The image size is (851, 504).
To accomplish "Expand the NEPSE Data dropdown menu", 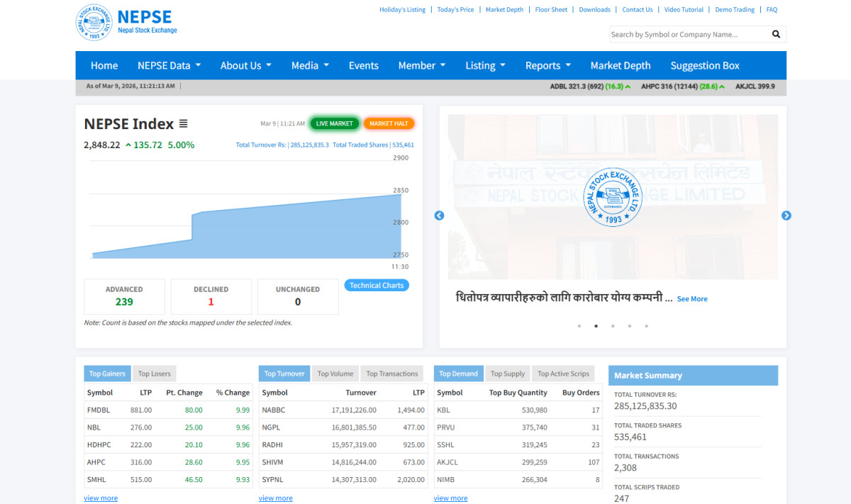I will click(169, 65).
